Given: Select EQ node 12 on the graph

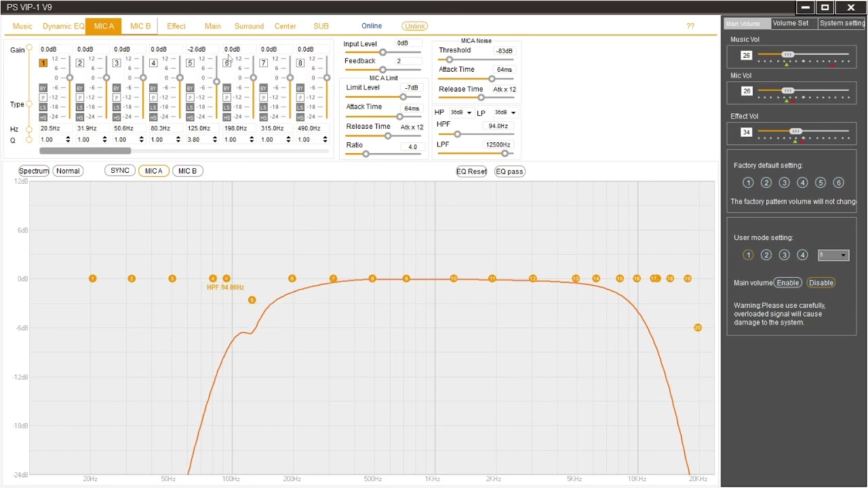Looking at the screenshot, I should coord(533,279).
